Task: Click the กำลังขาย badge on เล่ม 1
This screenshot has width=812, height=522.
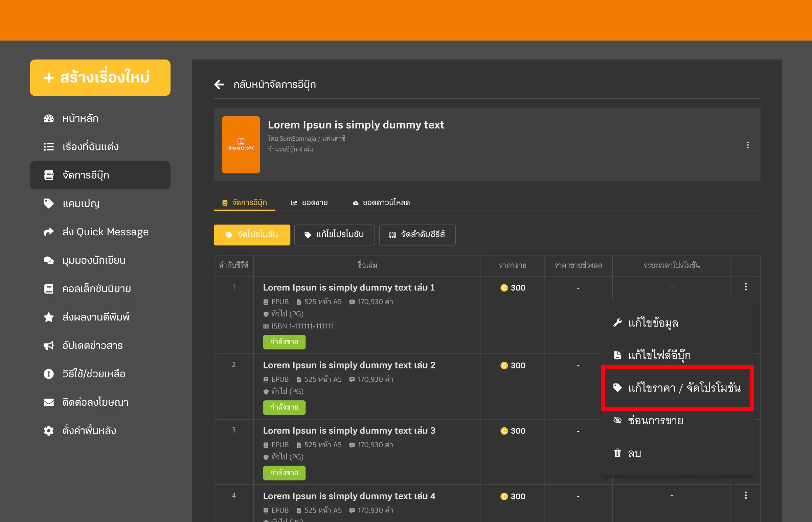Action: [x=284, y=342]
